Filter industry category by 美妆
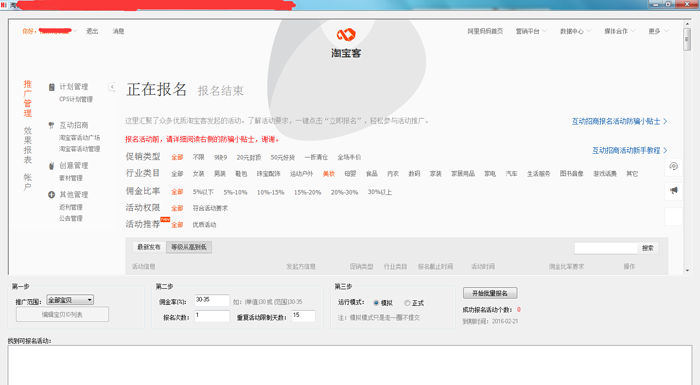The width and height of the screenshot is (700, 385). tap(329, 174)
